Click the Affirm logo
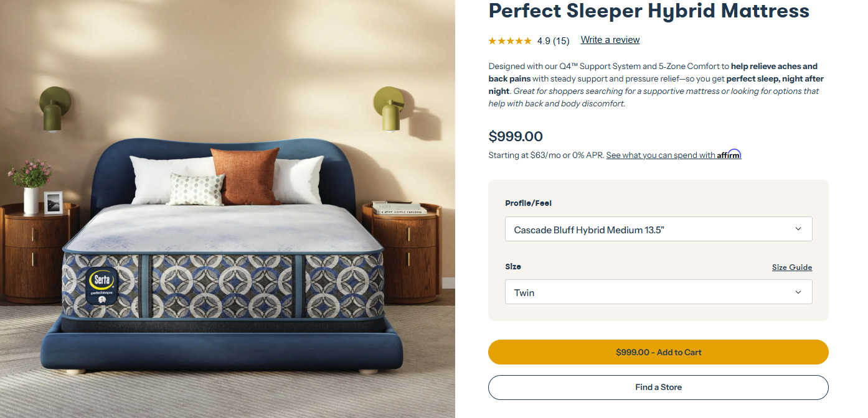Screen dimensions: 868x418 729,154
